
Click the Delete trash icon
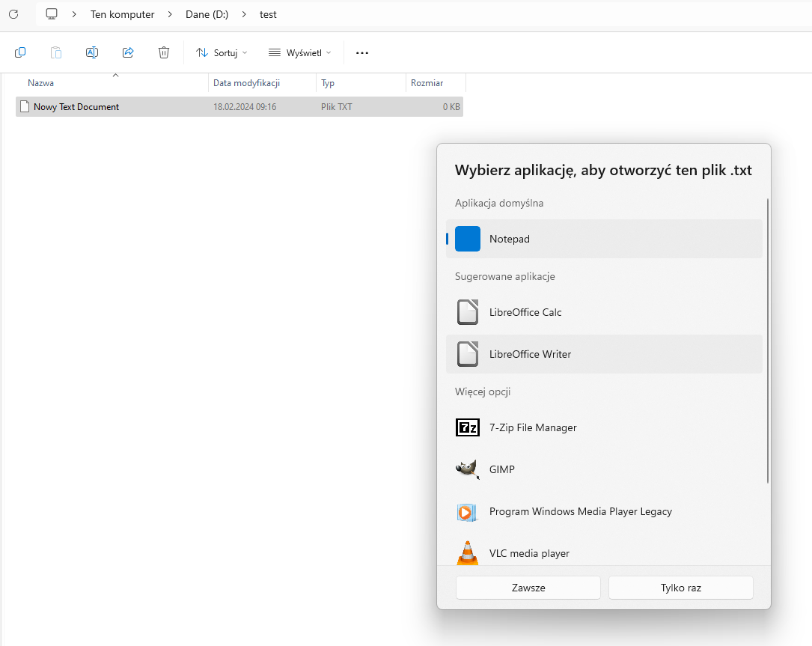(164, 52)
